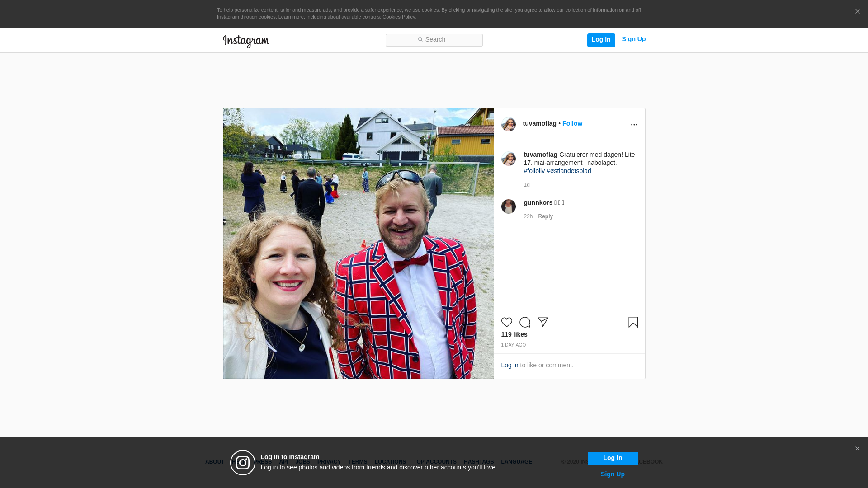Close the bottom login prompt banner

[x=857, y=449]
